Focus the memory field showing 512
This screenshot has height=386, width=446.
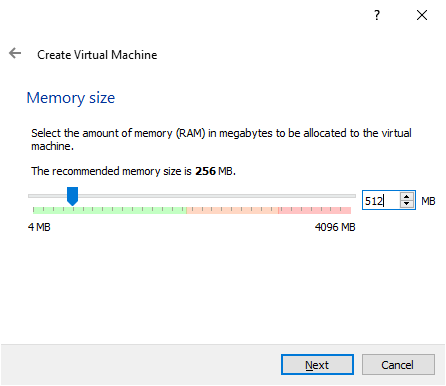click(381, 200)
